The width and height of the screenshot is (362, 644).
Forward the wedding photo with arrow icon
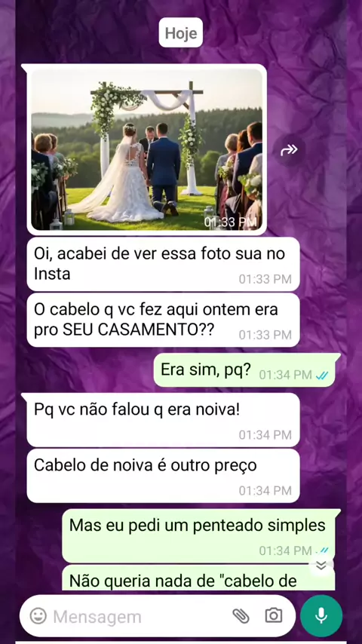pyautogui.click(x=289, y=150)
